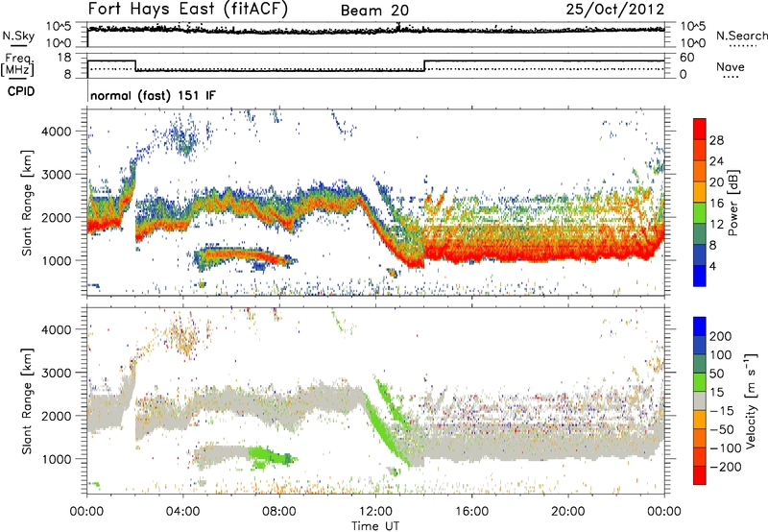
Task: Select the 'N.Search' legend label
Action: coord(741,36)
